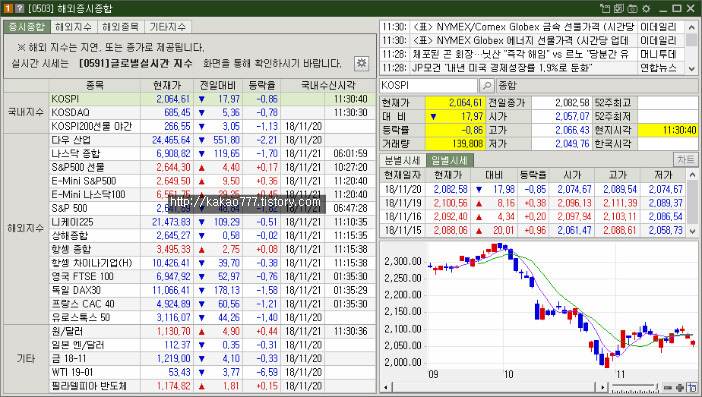Select the WTI 19-01 row
The image size is (702, 397).
tap(212, 372)
